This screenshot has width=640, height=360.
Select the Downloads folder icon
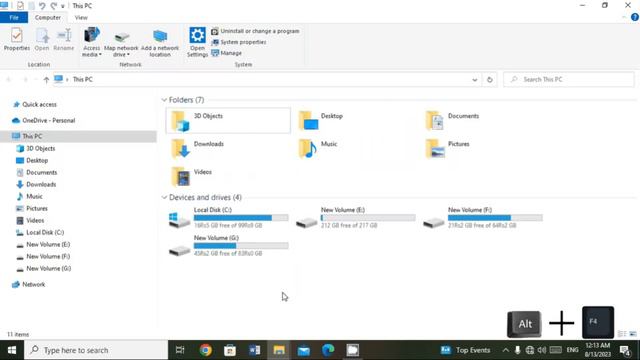coord(180,149)
